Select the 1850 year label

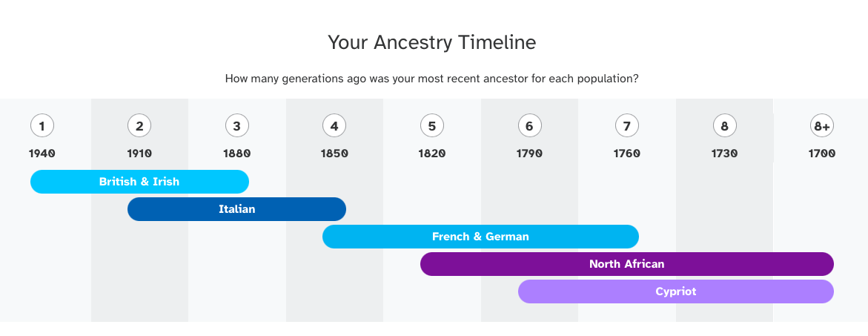(x=334, y=154)
